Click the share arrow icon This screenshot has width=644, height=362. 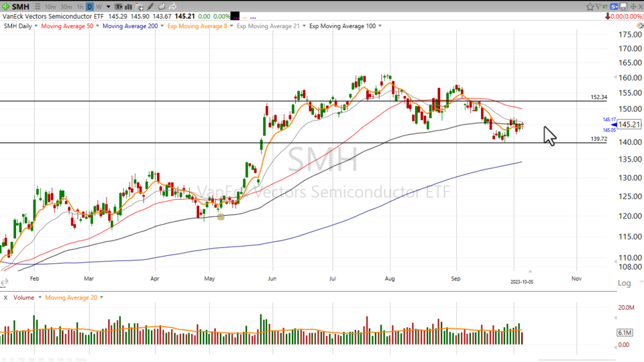172,7
